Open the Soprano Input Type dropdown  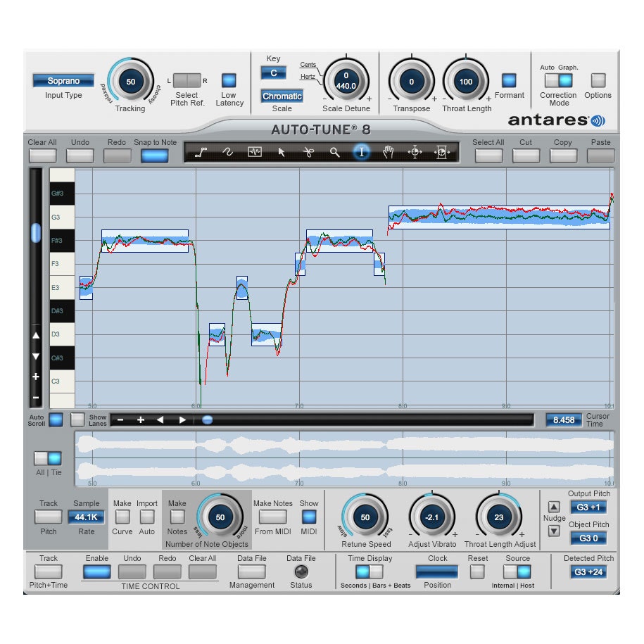click(63, 80)
